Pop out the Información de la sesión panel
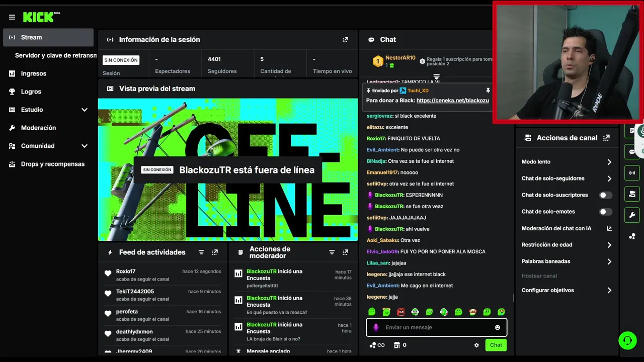Image resolution: width=644 pixels, height=362 pixels. [x=345, y=40]
